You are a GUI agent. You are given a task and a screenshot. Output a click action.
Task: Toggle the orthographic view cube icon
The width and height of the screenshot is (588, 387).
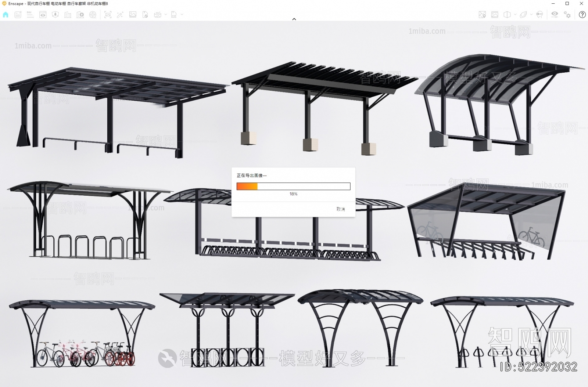click(507, 15)
